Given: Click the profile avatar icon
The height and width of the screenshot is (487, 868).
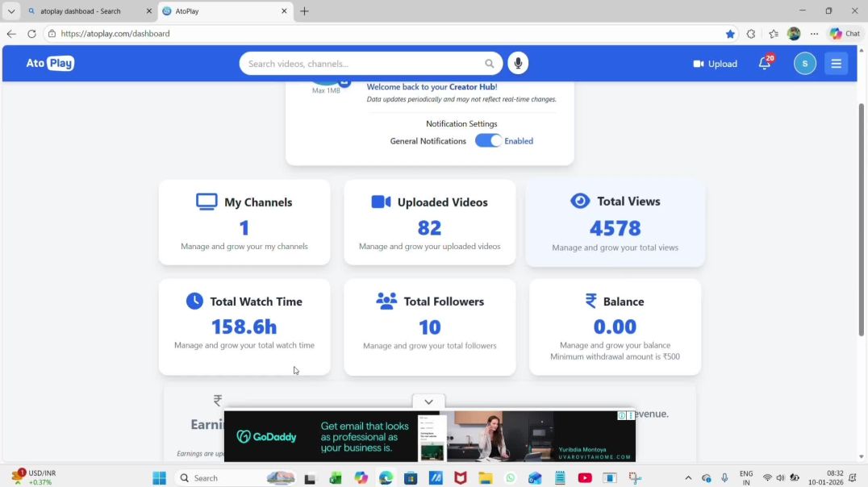Looking at the screenshot, I should 804,63.
